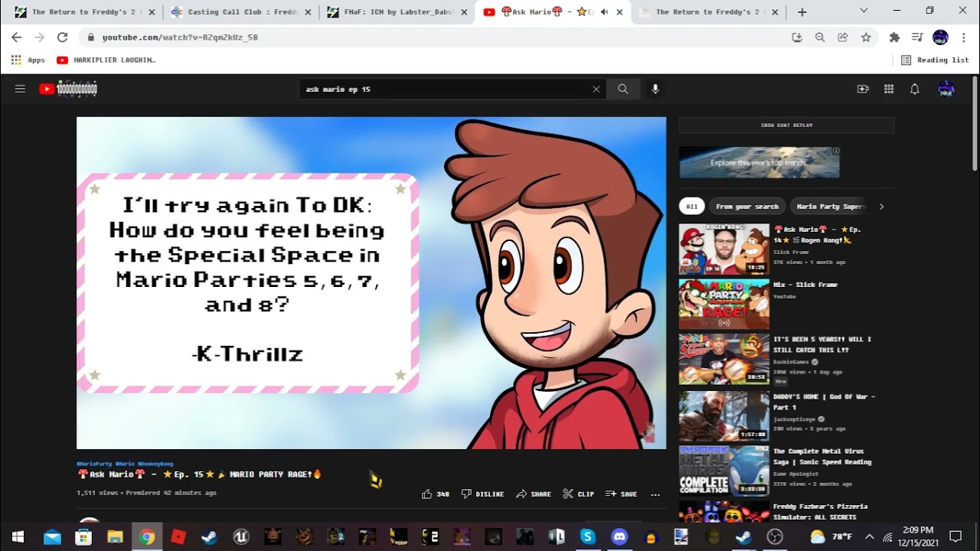Viewport: 980px width, 551px height.
Task: Open the Rogen Kong Ep. 14 video thumbnail
Action: [724, 249]
